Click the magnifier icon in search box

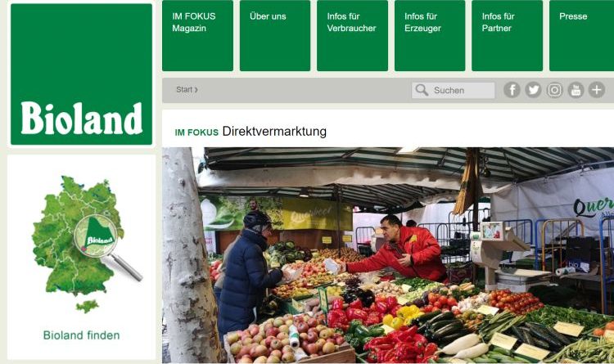(x=422, y=90)
